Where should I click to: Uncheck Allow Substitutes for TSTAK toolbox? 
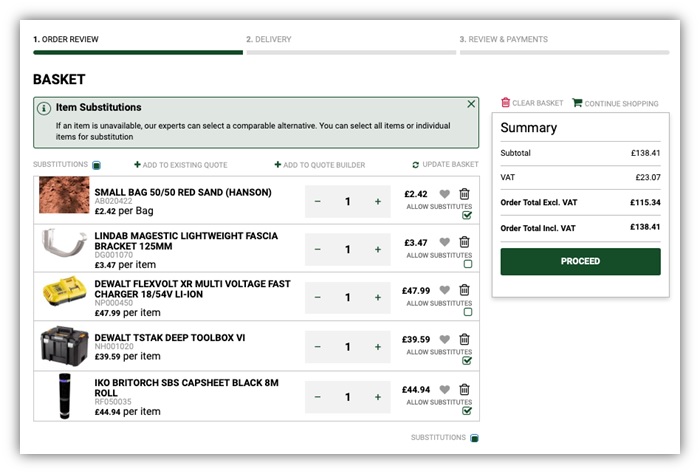pos(467,361)
